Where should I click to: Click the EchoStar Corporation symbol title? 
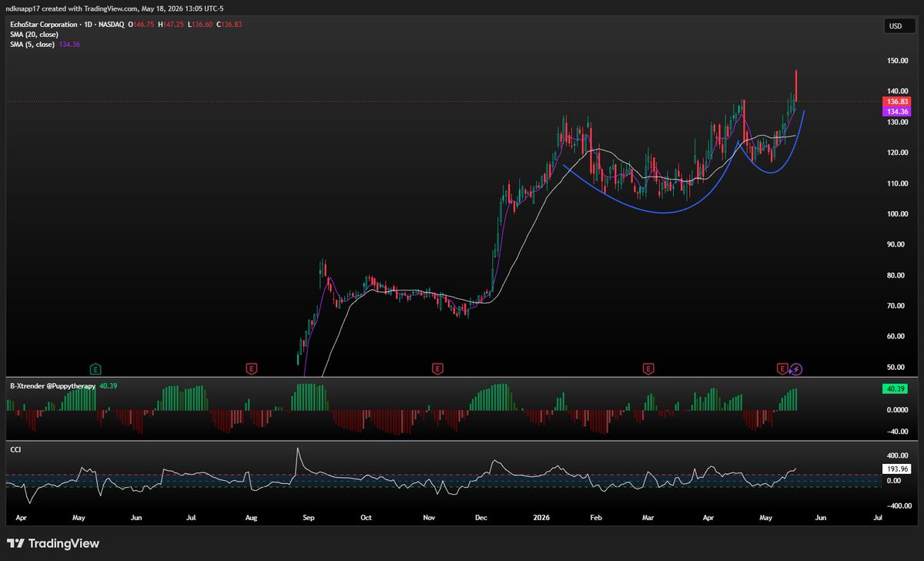[x=44, y=25]
